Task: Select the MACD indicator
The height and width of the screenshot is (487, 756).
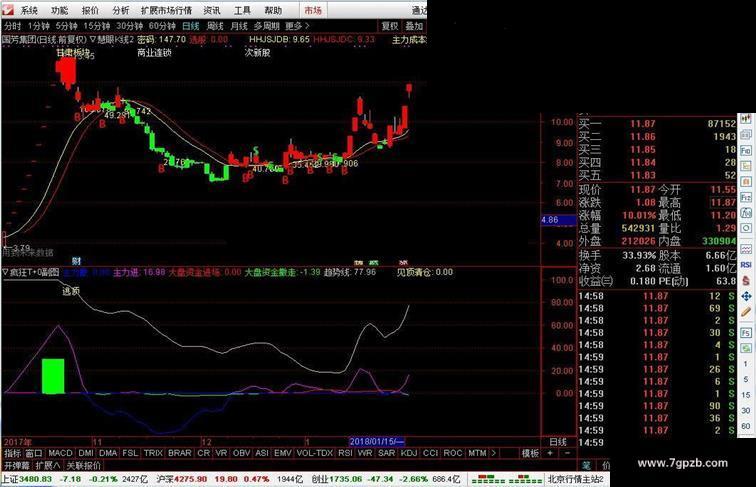Action: click(x=60, y=453)
